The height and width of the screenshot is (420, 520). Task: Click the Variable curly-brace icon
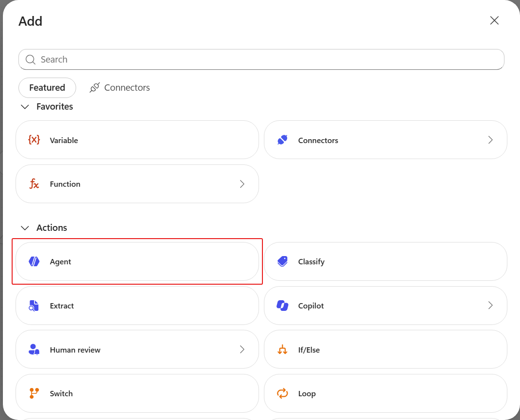coord(34,140)
